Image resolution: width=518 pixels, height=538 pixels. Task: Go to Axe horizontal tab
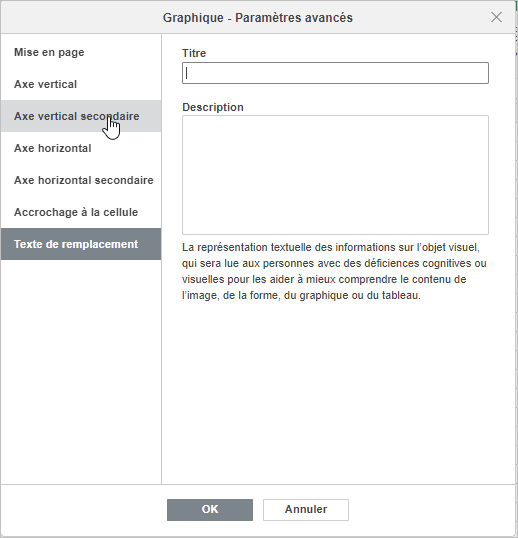(81, 148)
